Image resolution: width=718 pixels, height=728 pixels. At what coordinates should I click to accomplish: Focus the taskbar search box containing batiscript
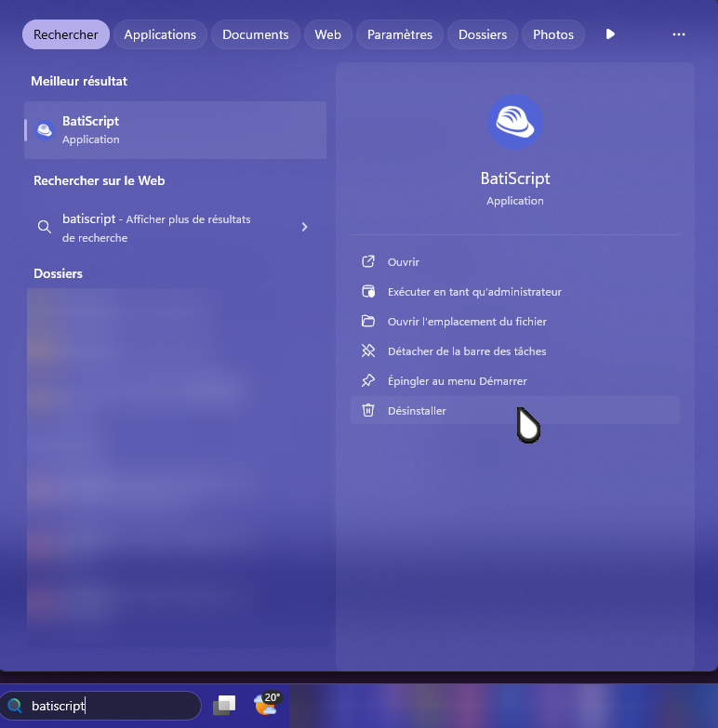point(100,706)
